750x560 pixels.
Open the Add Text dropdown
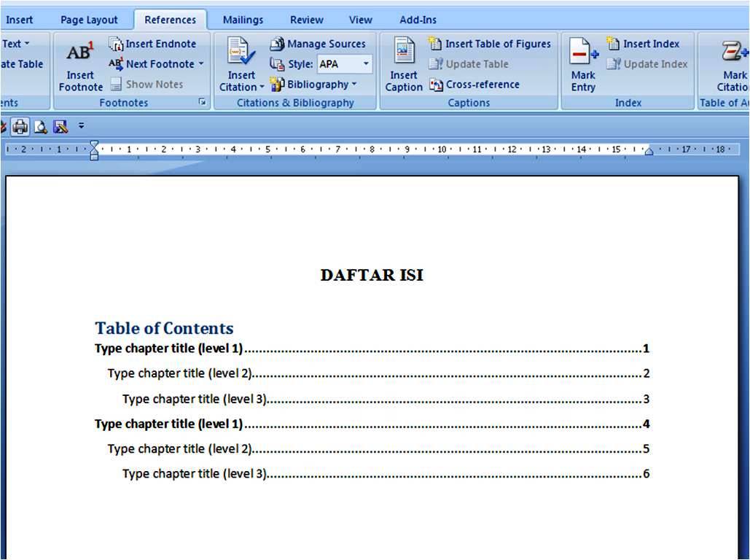click(16, 44)
